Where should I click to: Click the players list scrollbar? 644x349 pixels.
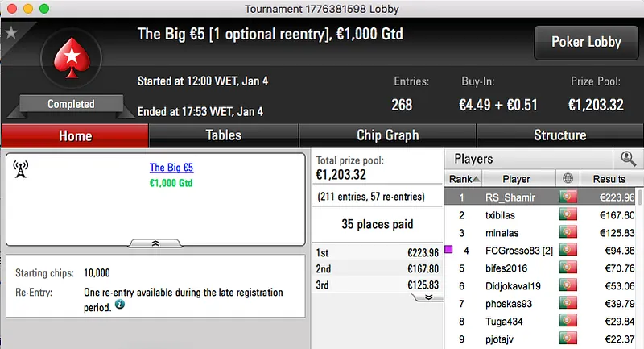tap(640, 266)
